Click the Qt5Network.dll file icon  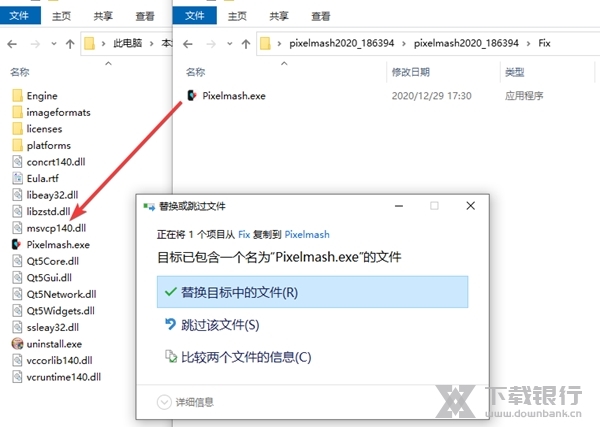tap(17, 294)
